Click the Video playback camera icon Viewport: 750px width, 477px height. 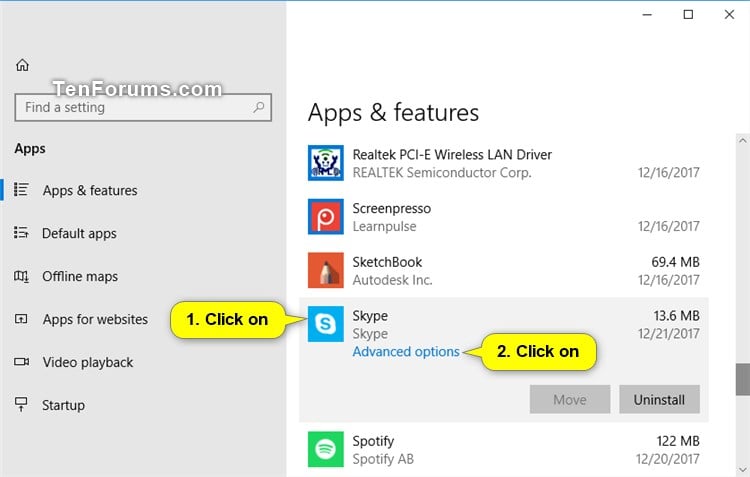tap(21, 362)
